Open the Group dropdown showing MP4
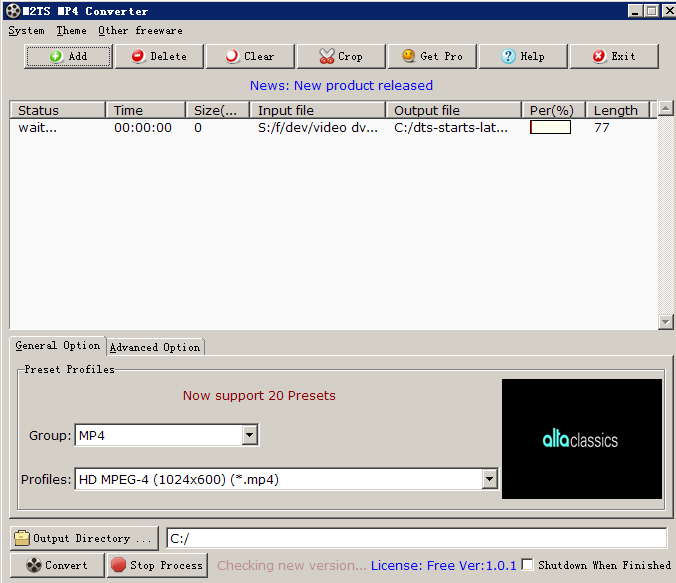The width and height of the screenshot is (676, 583). (x=250, y=435)
